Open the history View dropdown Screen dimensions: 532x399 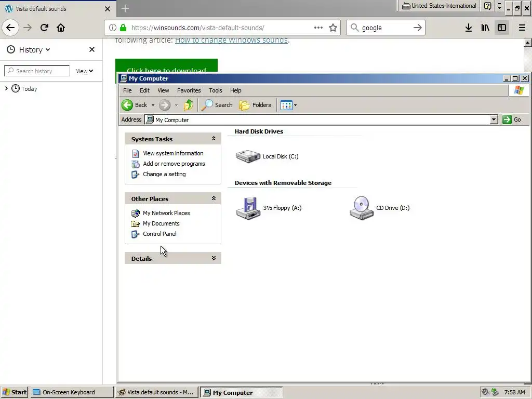[85, 71]
